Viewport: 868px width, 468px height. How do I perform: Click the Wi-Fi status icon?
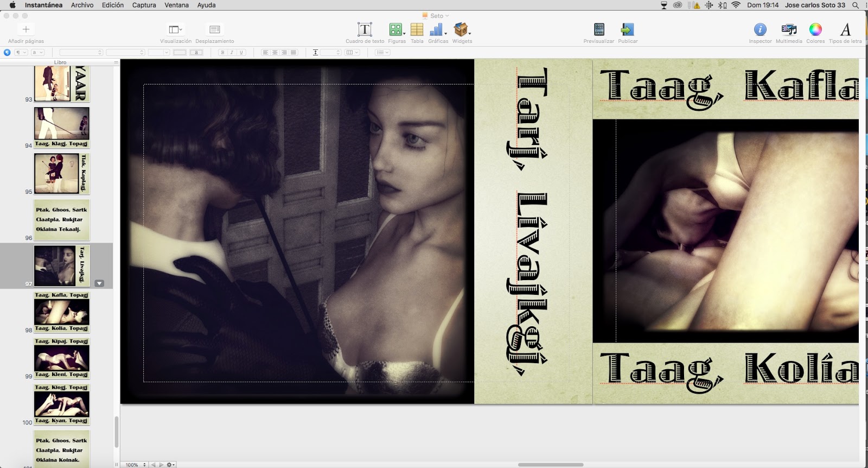click(736, 5)
